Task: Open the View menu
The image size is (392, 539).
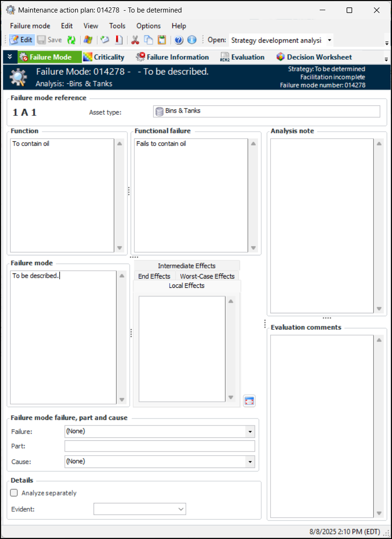Action: tap(91, 26)
